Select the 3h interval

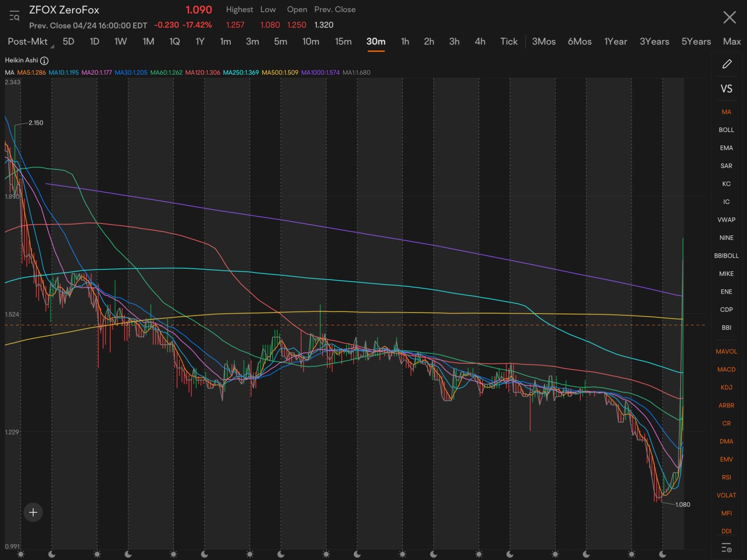coord(454,42)
